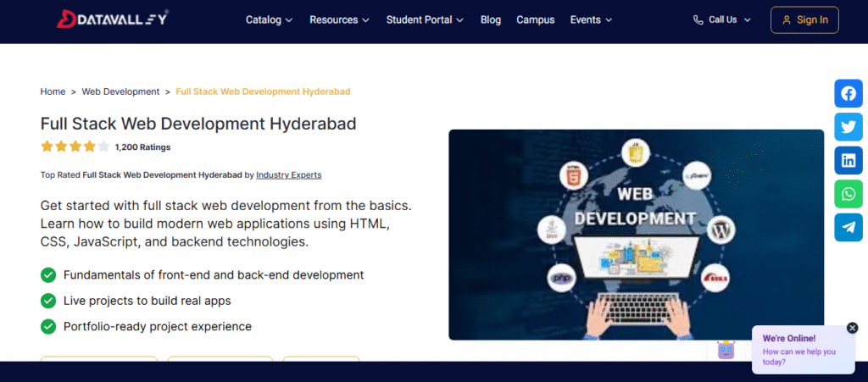
Task: Click the Web Development course banner image
Action: [x=636, y=234]
